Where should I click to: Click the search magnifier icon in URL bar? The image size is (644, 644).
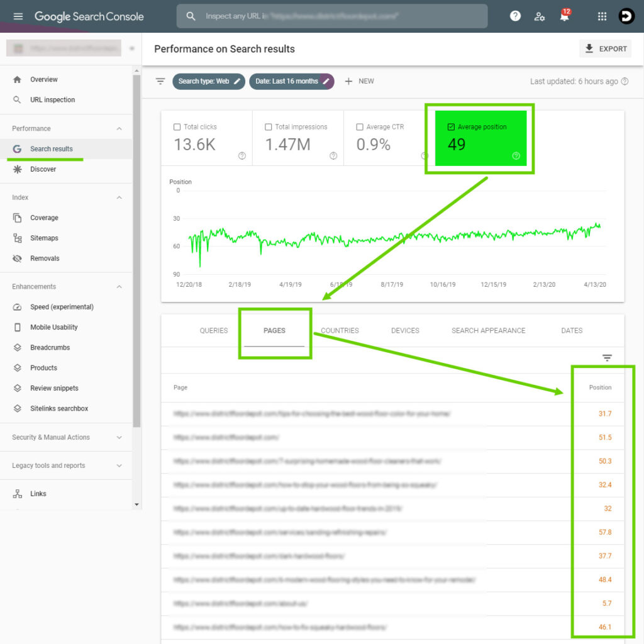click(x=191, y=16)
